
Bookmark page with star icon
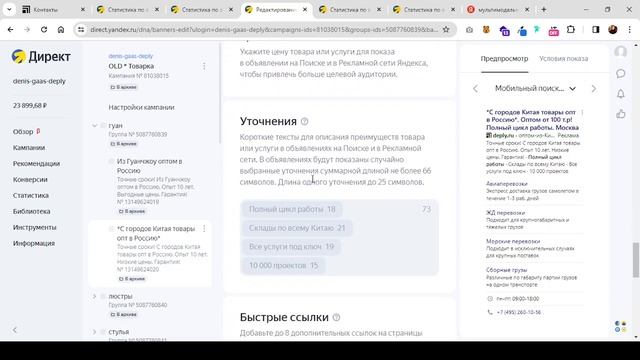(x=446, y=29)
